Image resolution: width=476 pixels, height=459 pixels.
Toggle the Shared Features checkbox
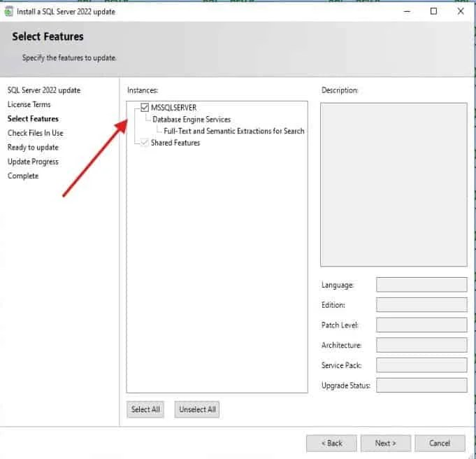pos(145,143)
